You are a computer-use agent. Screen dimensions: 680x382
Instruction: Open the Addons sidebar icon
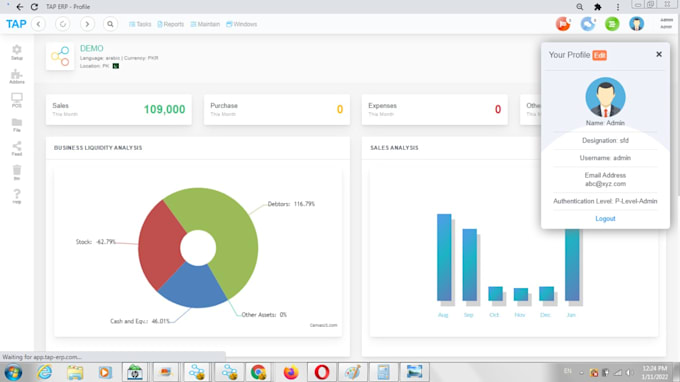click(16, 76)
